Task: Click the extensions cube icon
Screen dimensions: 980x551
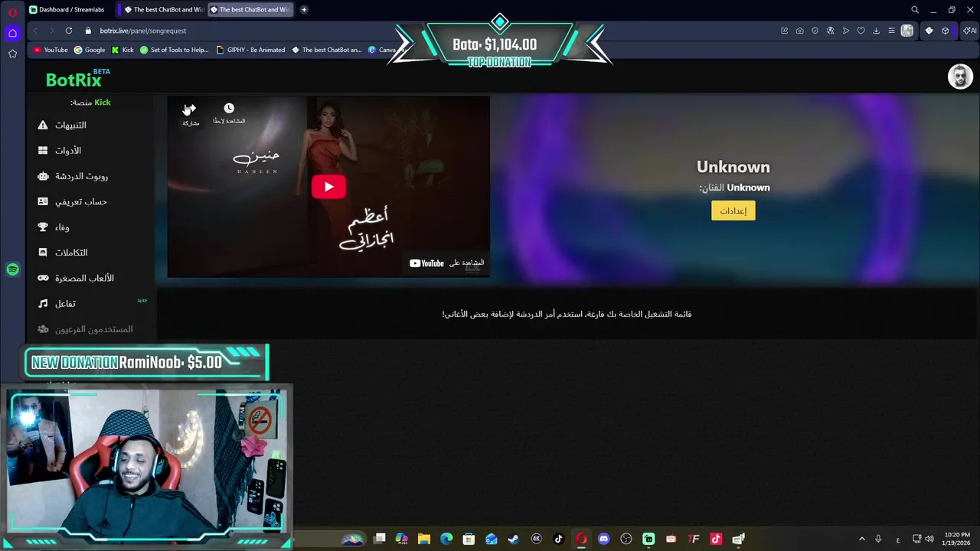Action: [946, 31]
